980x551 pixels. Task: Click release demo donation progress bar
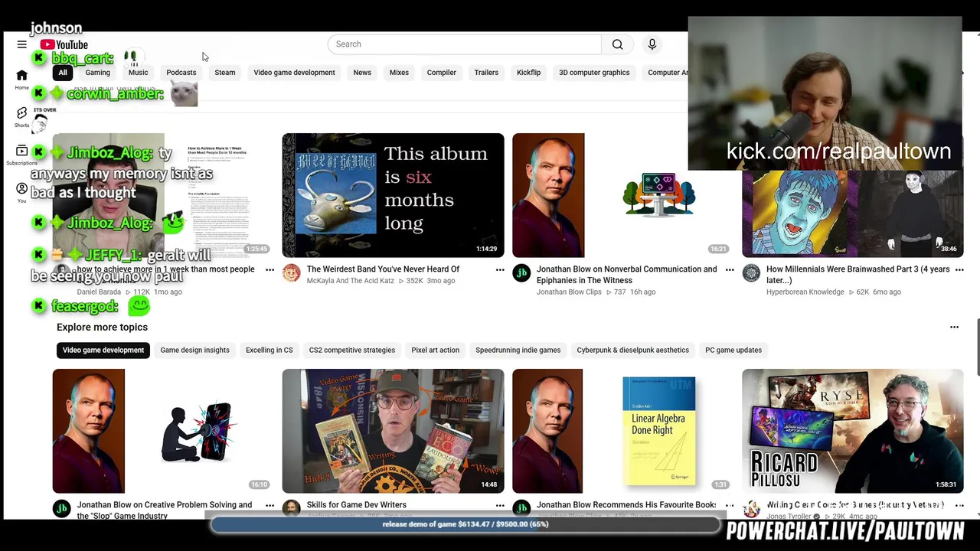[x=465, y=525]
